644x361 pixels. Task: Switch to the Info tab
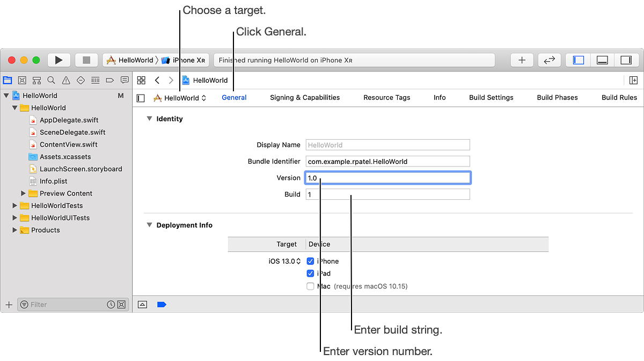(440, 98)
